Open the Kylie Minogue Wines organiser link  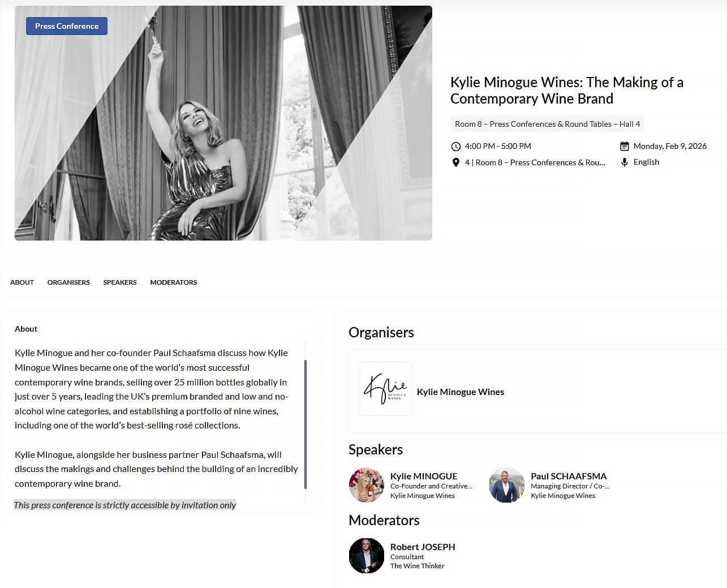(x=461, y=392)
